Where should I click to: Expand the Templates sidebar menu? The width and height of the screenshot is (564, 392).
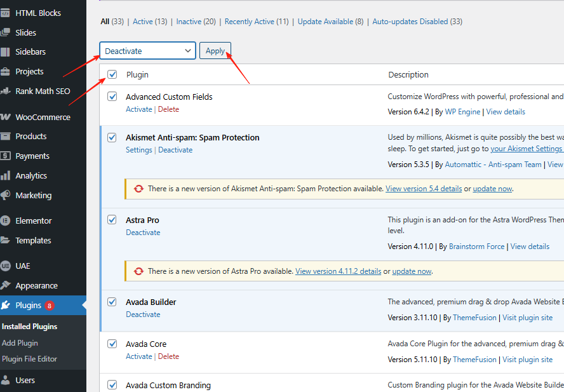point(32,240)
